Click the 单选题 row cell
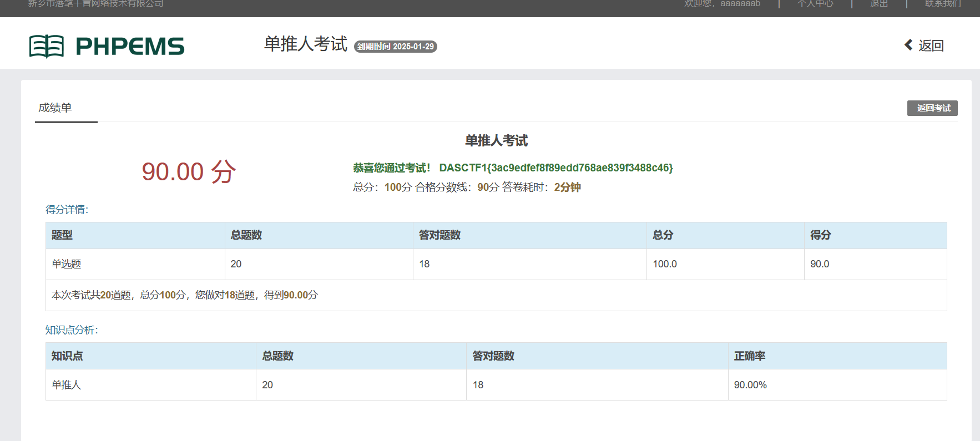 [x=67, y=264]
